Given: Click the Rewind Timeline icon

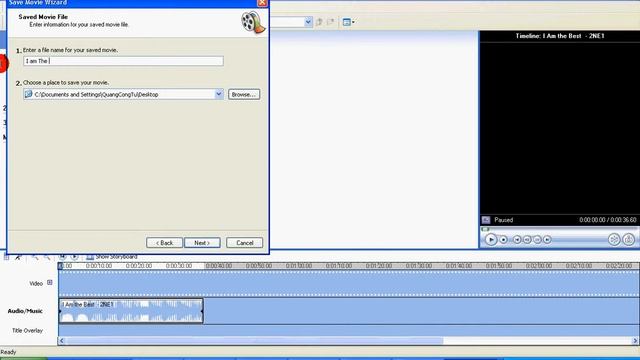Looking at the screenshot, I should click(x=62, y=257).
